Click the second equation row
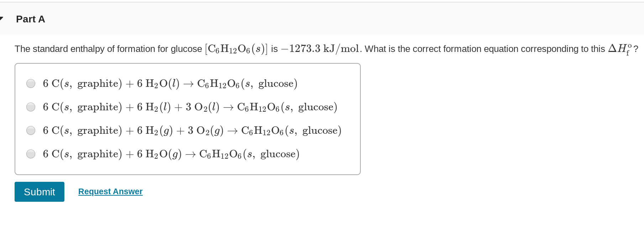Screen dimensions: 644x227 pos(190,107)
